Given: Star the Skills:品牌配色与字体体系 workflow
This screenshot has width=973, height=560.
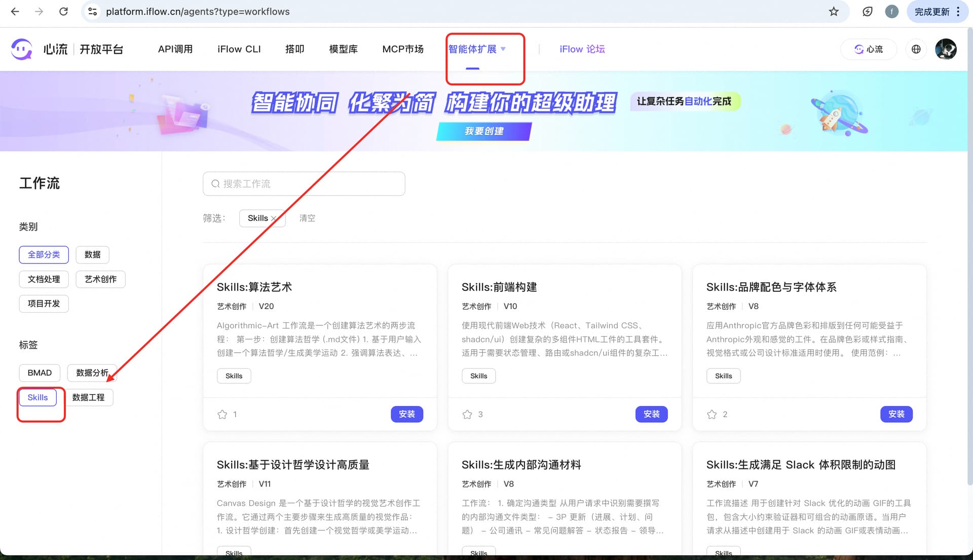Looking at the screenshot, I should tap(712, 415).
